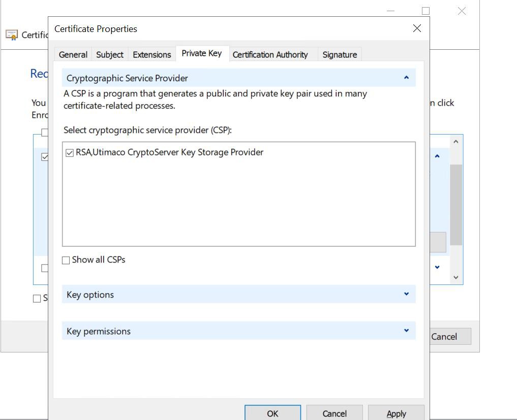The width and height of the screenshot is (517, 420).
Task: Open the Extensions tab
Action: click(x=151, y=54)
